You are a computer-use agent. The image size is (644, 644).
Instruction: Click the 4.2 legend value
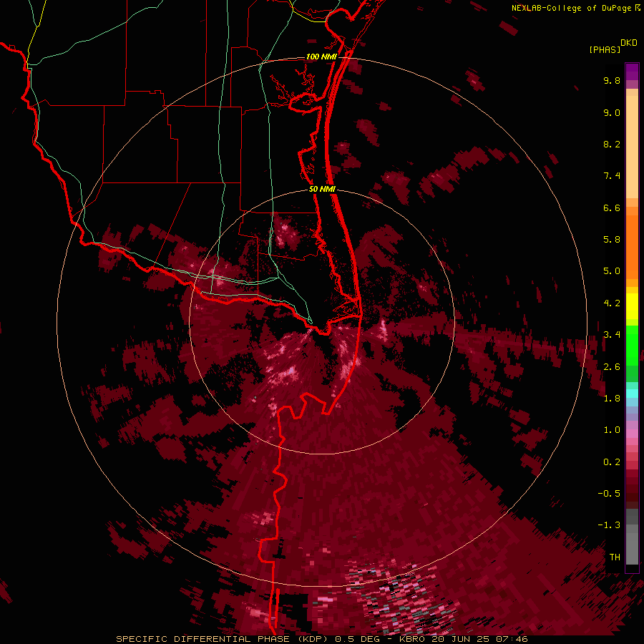612,303
